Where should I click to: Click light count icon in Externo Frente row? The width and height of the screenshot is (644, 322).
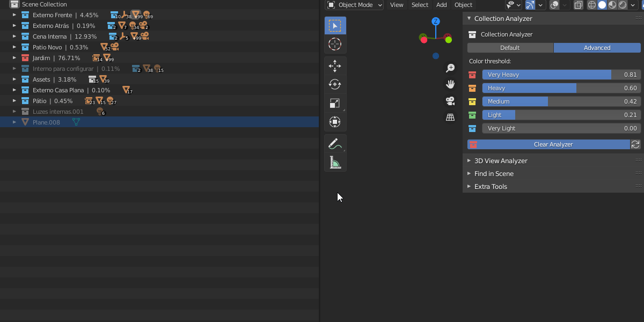tap(147, 15)
